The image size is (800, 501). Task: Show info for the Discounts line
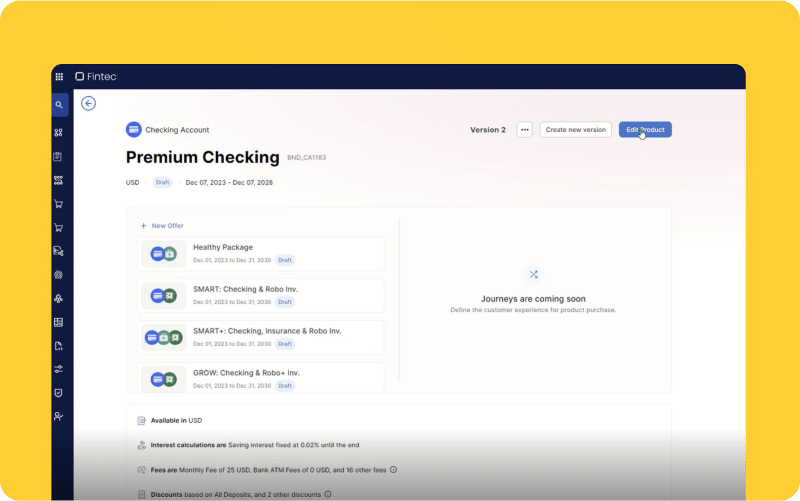pyautogui.click(x=328, y=494)
